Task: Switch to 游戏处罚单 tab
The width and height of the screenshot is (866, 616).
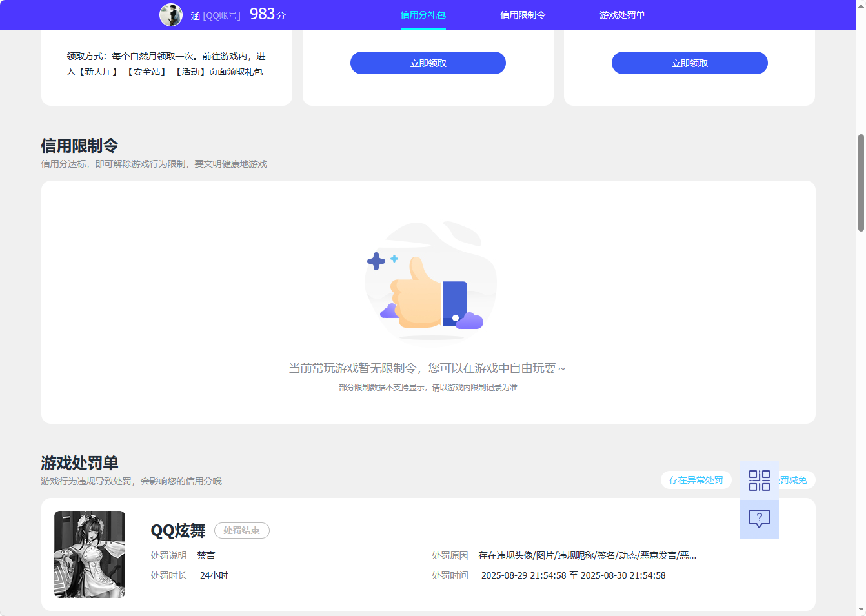Action: (622, 15)
